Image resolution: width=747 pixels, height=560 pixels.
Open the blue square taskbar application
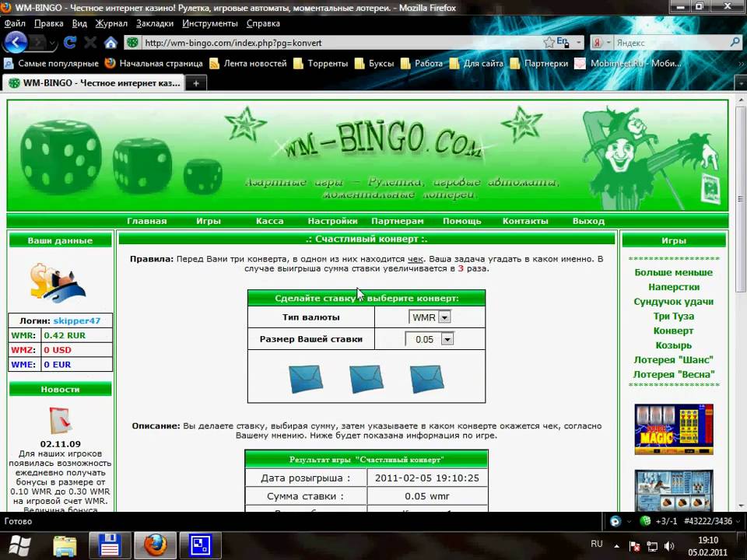pos(201,546)
